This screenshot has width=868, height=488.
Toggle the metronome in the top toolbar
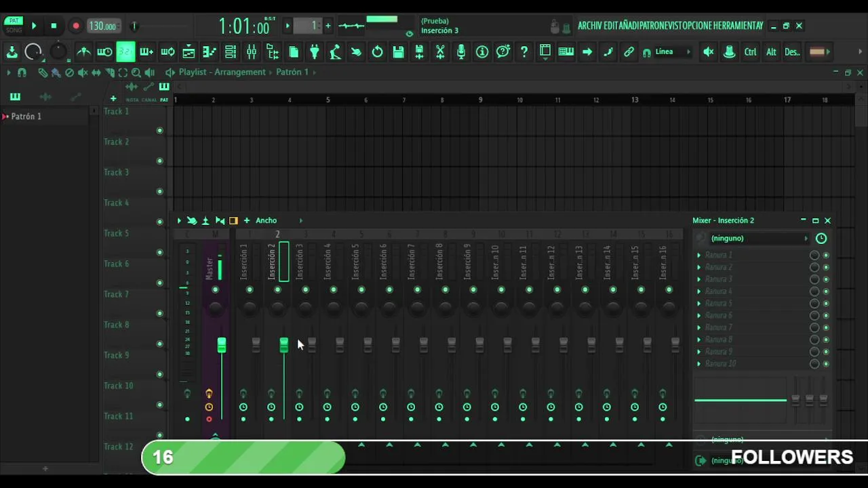coord(83,52)
